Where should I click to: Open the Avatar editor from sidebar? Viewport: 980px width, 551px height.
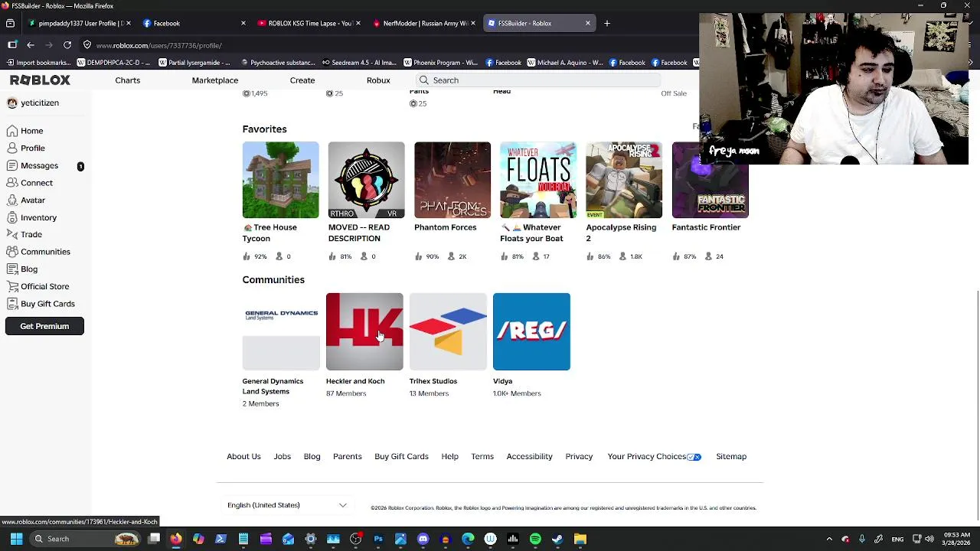coord(33,201)
